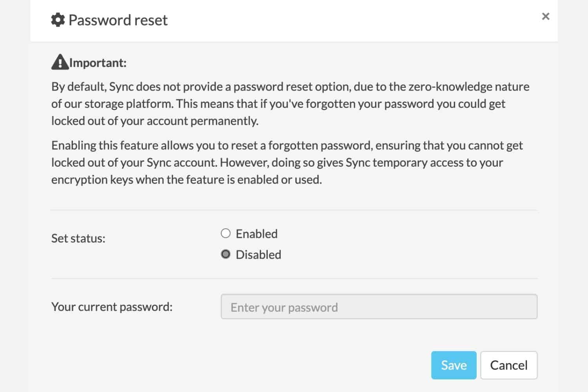Image resolution: width=588 pixels, height=392 pixels.
Task: Save the password reset setting
Action: (454, 365)
